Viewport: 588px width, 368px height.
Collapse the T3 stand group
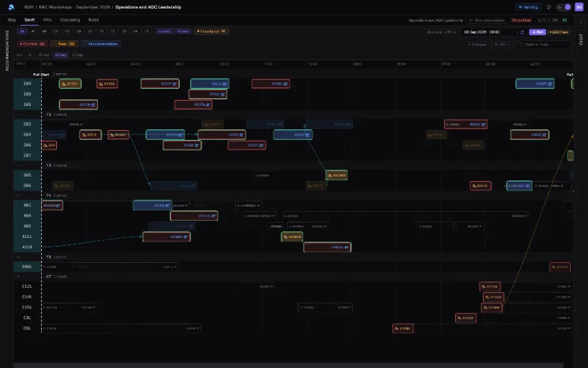[18, 166]
